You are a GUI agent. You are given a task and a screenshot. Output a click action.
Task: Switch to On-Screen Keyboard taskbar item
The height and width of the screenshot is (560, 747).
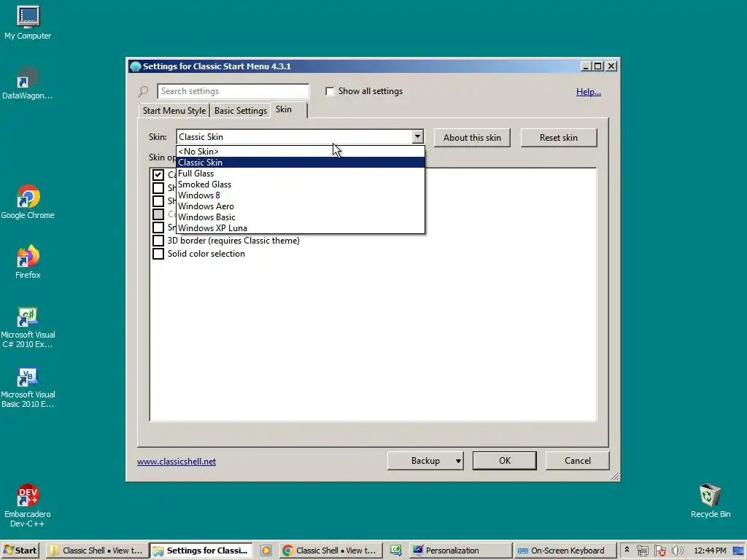point(565,551)
